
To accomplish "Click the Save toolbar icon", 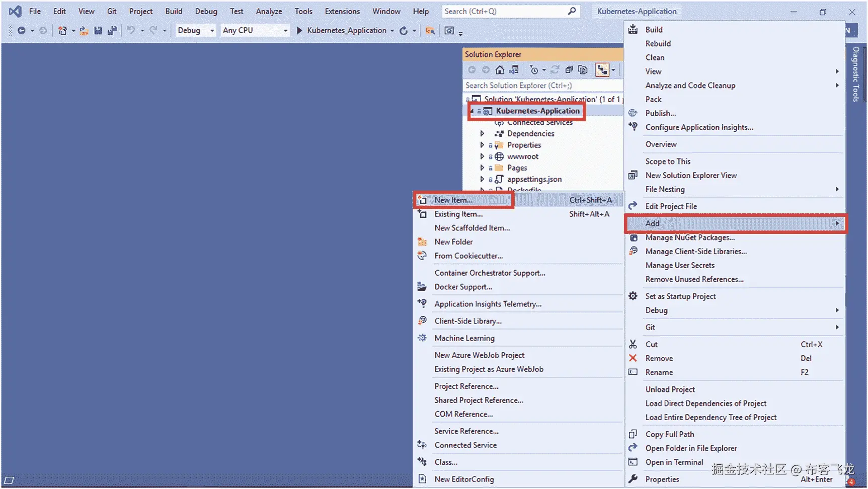I will click(x=98, y=31).
